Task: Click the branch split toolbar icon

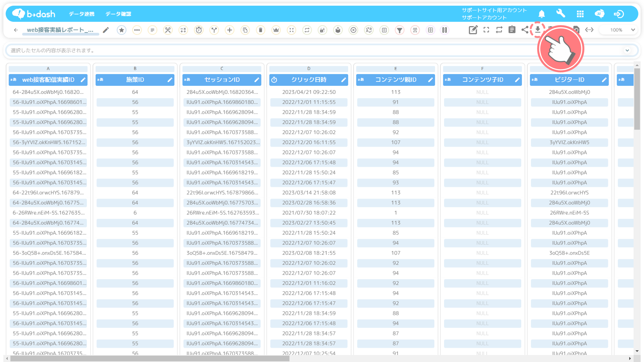Action: click(x=214, y=30)
